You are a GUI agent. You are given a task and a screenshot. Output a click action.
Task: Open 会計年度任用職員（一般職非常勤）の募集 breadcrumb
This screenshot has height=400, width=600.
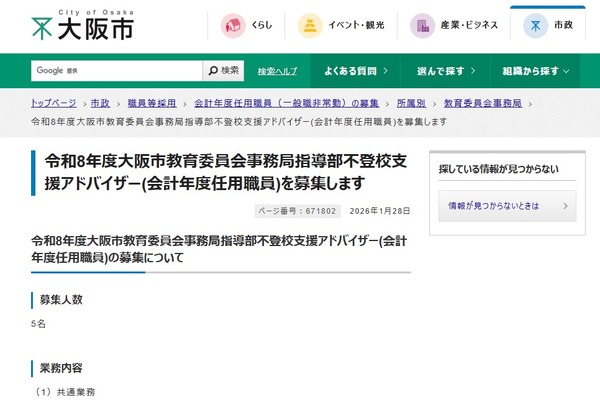pos(286,103)
